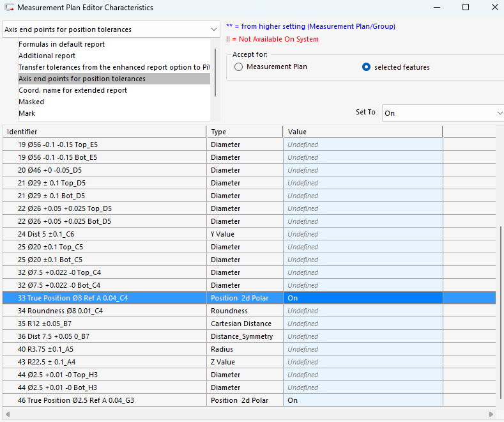Minimize the Measurement Plan Editor window
This screenshot has width=504, height=422.
436,8
